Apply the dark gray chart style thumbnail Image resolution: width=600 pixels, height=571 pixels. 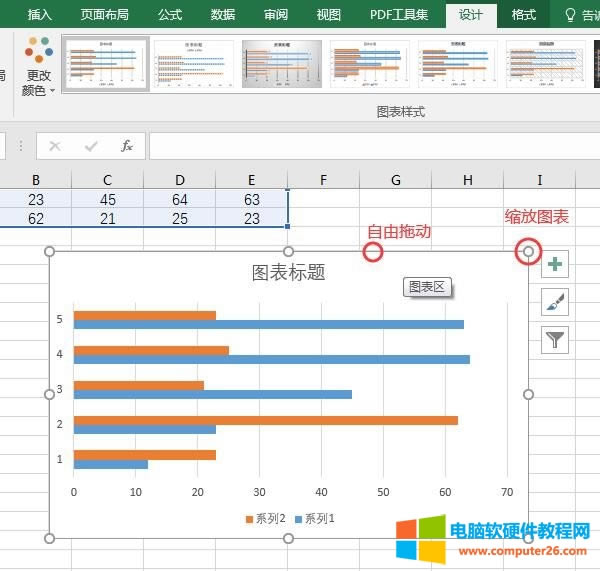point(282,64)
